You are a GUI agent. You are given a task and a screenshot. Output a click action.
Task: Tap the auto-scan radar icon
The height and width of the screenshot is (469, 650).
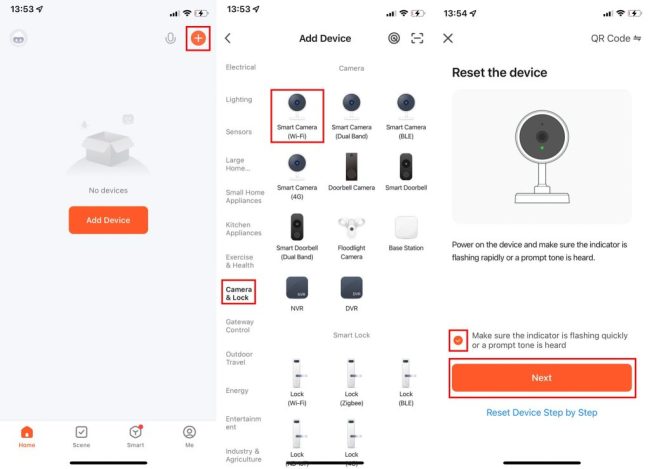pos(394,38)
